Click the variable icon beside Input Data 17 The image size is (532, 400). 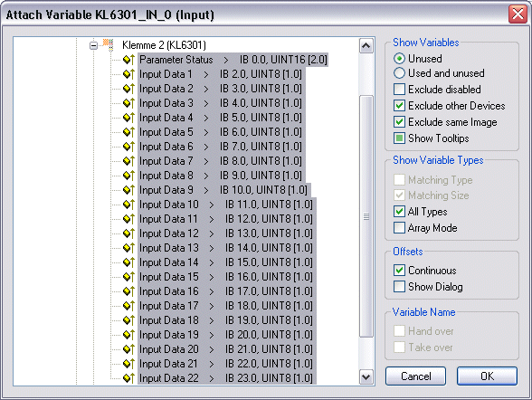[x=128, y=306]
